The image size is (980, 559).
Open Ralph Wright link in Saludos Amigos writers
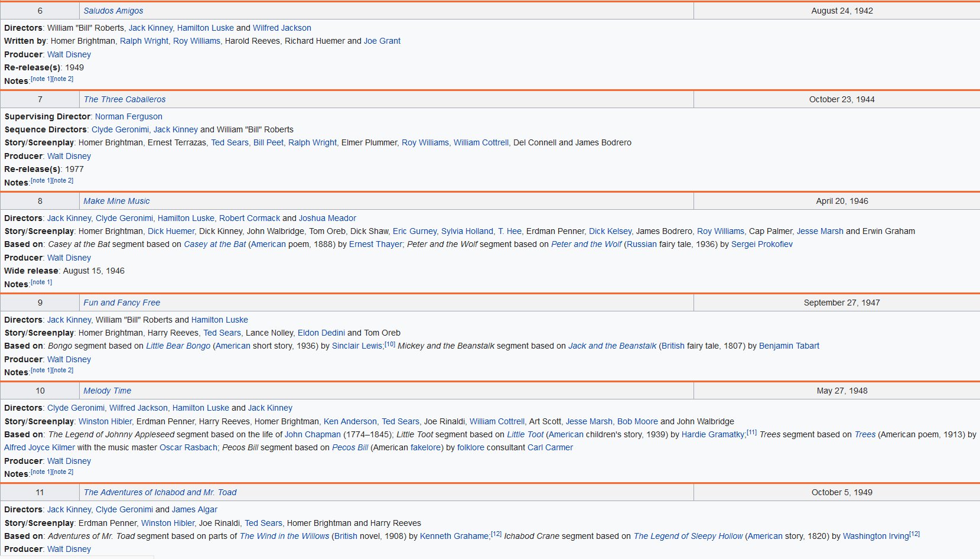[x=144, y=41]
